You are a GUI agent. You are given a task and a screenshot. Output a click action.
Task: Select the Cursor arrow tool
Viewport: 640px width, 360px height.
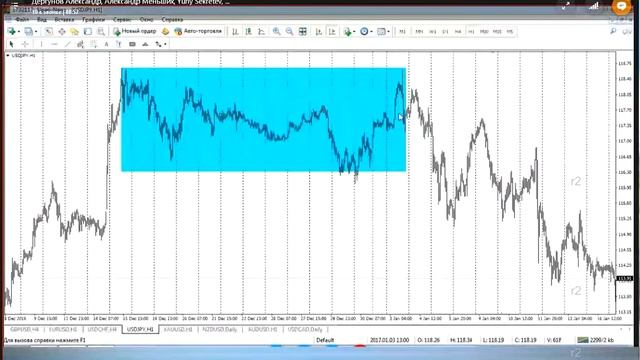pyautogui.click(x=11, y=44)
